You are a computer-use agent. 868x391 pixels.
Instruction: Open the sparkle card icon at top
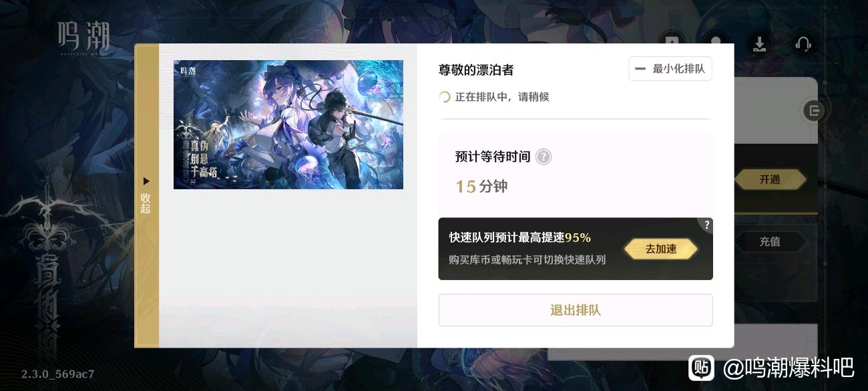pos(672,40)
